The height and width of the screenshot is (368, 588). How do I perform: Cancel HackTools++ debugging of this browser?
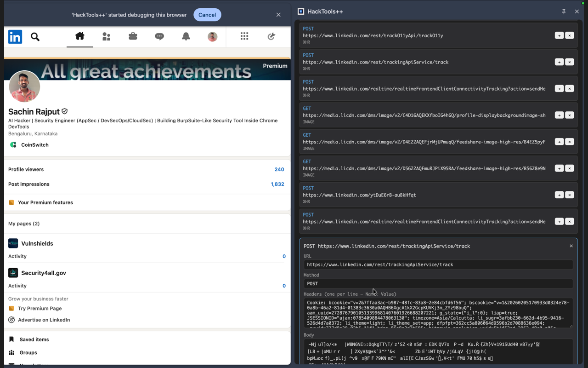pyautogui.click(x=207, y=15)
